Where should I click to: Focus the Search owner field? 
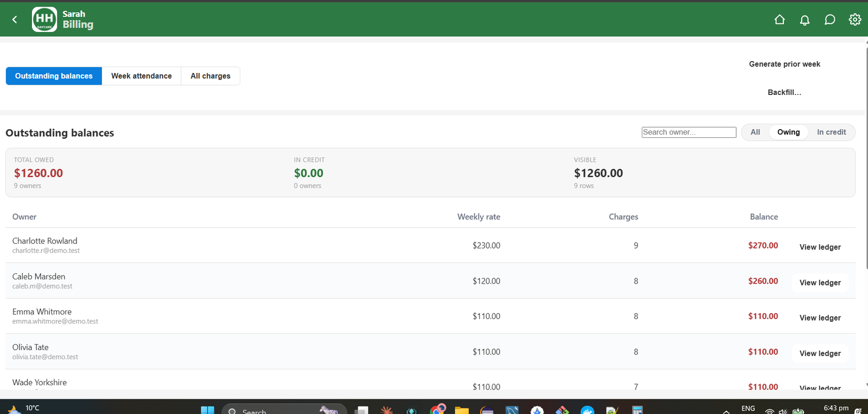[689, 132]
